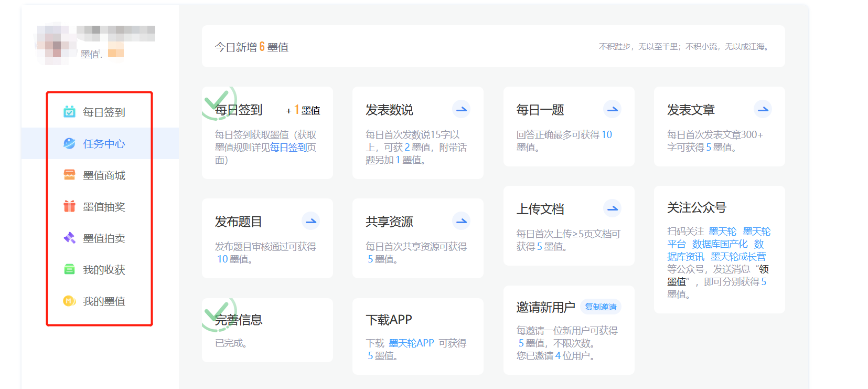Open the 墨天轮APP download link
Screen dimensions: 868x389
pyautogui.click(x=412, y=343)
